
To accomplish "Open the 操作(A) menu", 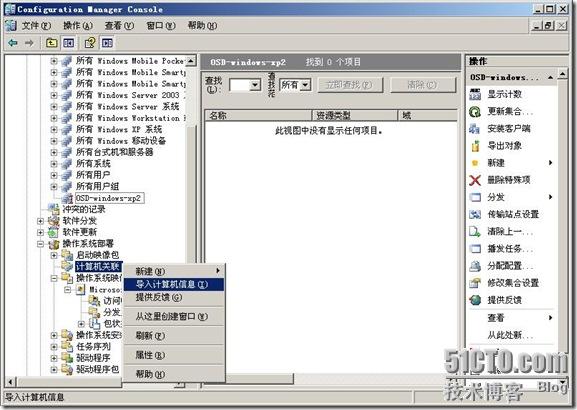I will click(78, 25).
